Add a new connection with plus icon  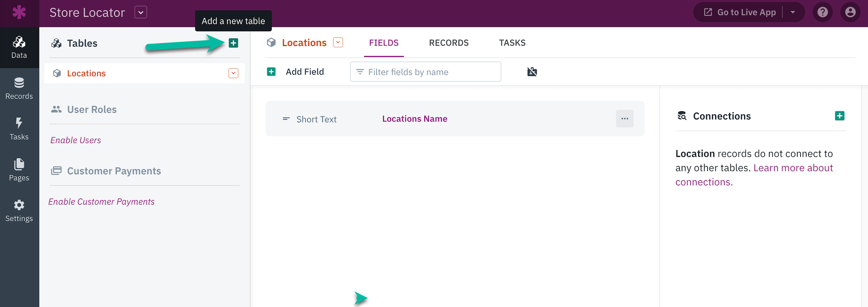[x=840, y=116]
